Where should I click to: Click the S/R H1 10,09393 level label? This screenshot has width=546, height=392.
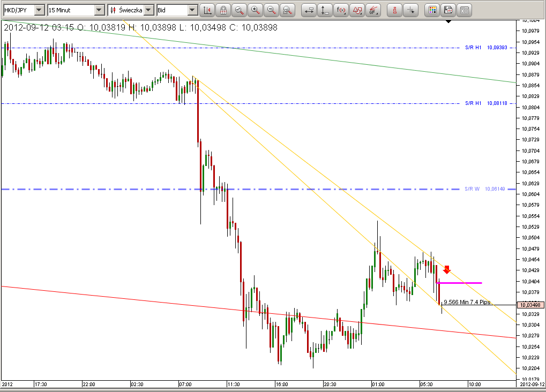click(x=486, y=48)
